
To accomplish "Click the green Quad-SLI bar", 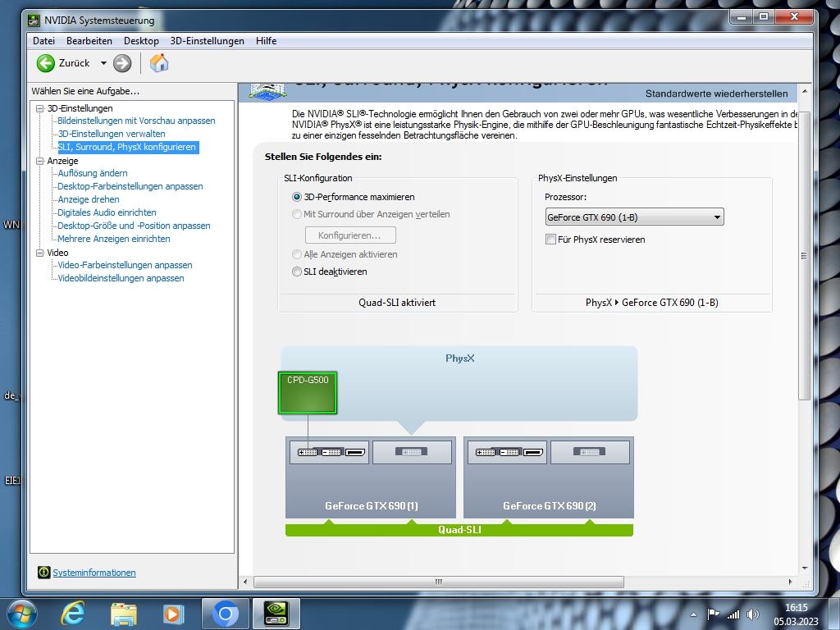I will pyautogui.click(x=459, y=530).
